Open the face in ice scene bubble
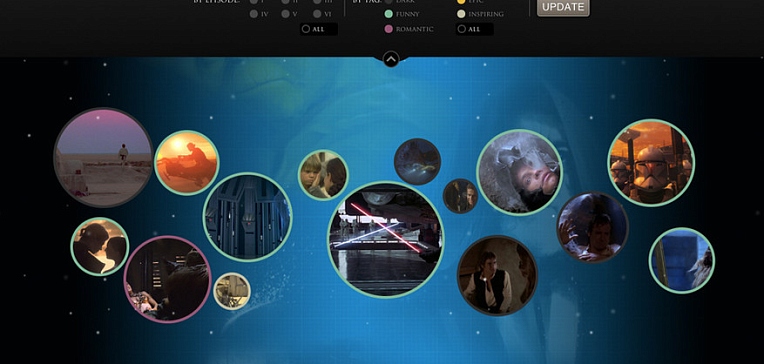This screenshot has width=764, height=364. [519, 172]
